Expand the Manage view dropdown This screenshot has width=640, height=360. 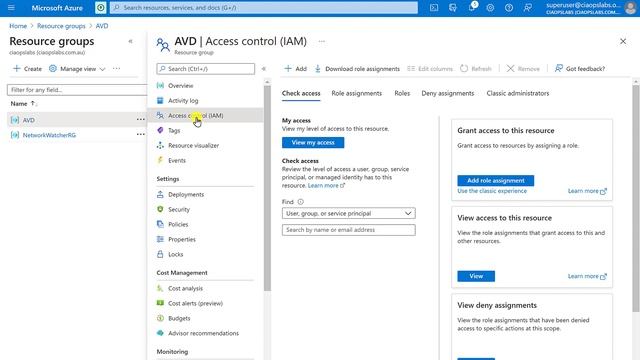click(77, 69)
